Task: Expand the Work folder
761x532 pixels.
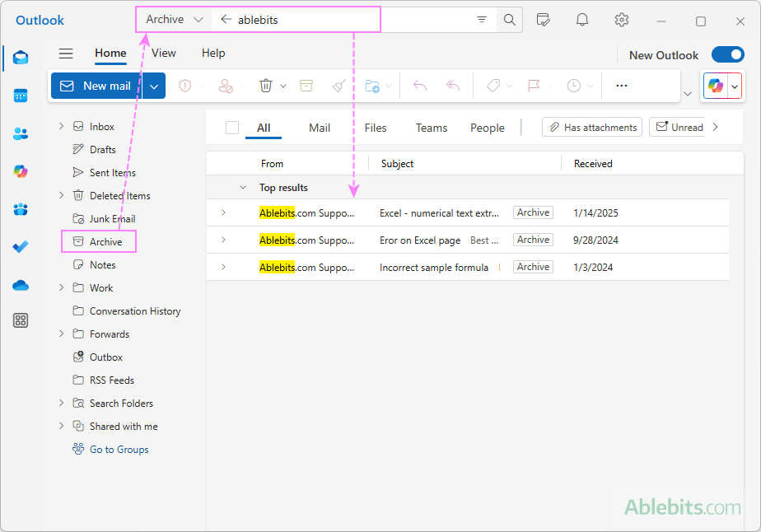Action: (61, 287)
